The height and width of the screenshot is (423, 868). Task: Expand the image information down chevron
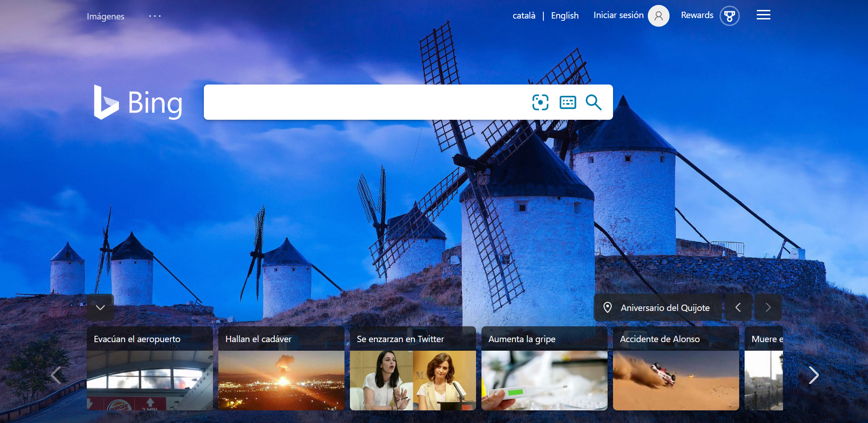100,307
